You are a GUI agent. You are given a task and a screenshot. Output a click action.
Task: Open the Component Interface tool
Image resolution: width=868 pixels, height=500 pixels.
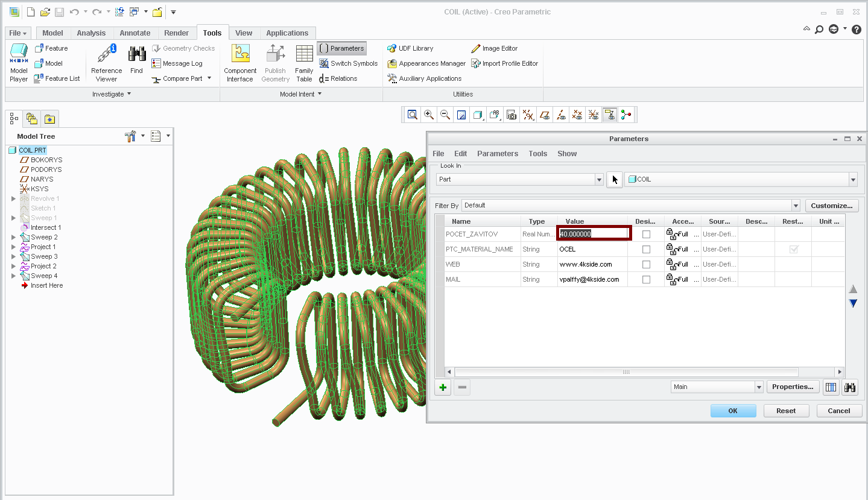click(x=240, y=63)
